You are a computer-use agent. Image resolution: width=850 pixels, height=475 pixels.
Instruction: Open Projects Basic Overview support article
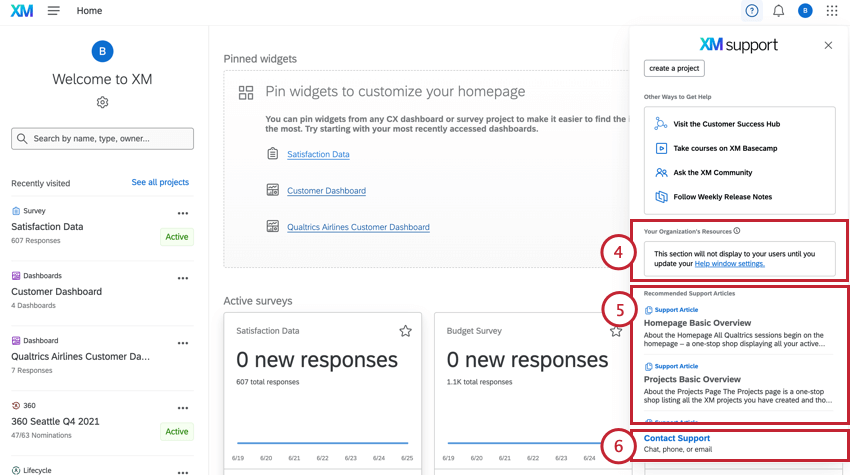tap(692, 380)
